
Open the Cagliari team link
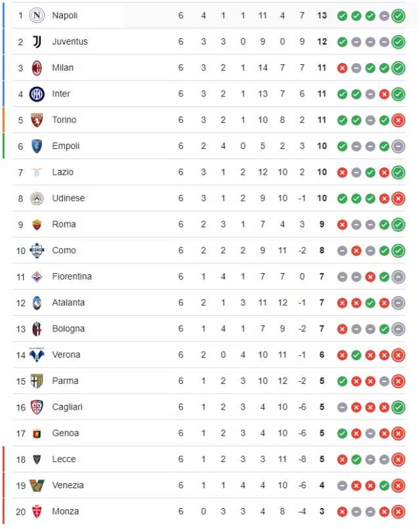(x=67, y=407)
